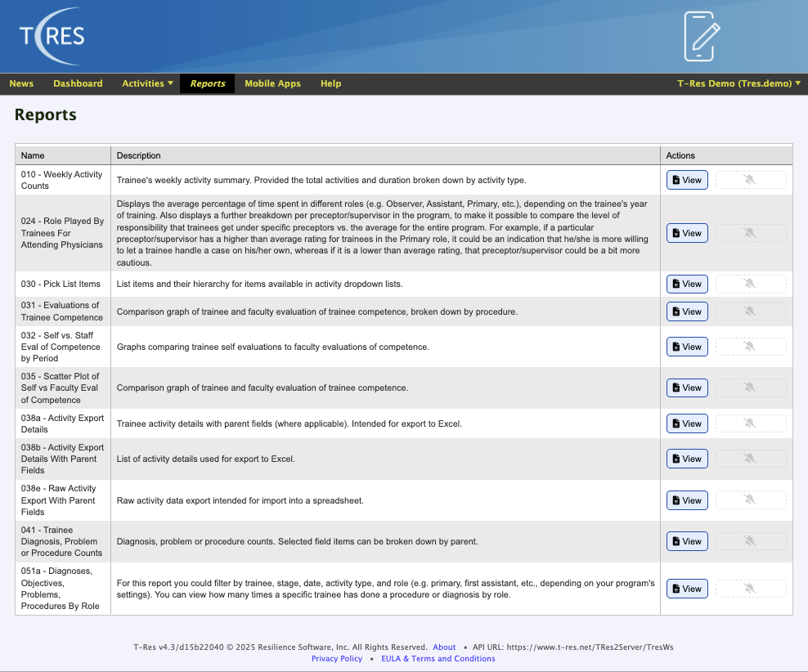Click bell icon for 032 Self vs. Staff Eval
Viewport: 808px width, 672px height.
pyautogui.click(x=750, y=347)
